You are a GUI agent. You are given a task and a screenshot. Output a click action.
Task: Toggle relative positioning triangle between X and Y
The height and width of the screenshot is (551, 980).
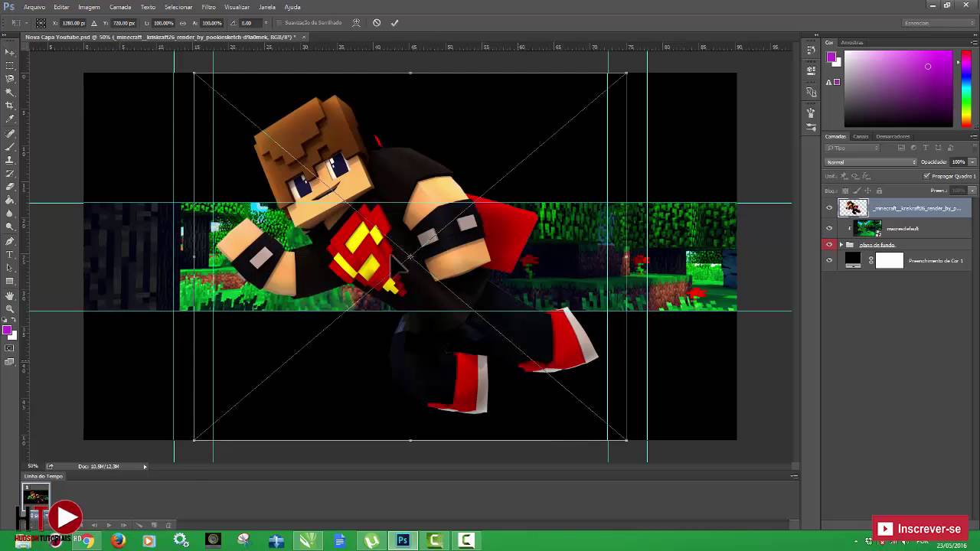[94, 23]
